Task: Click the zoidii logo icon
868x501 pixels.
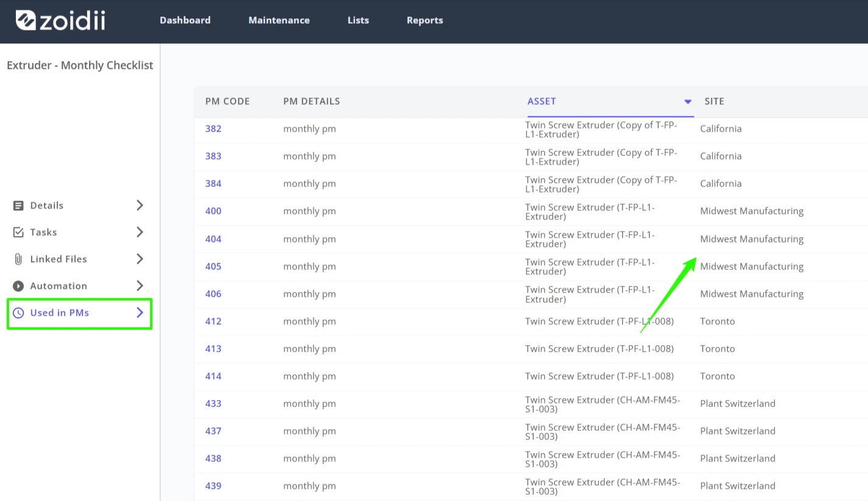Action: pos(26,20)
